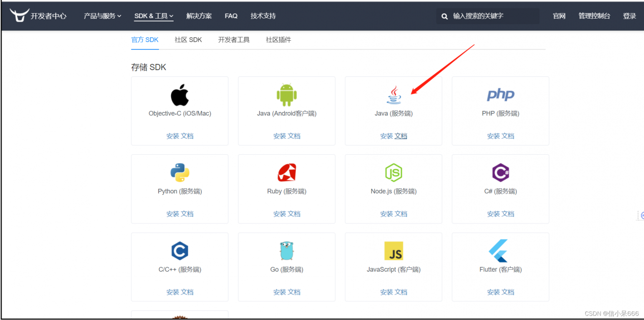The height and width of the screenshot is (320, 644).
Task: Open 文档 under Java (服务端)
Action: click(x=401, y=136)
